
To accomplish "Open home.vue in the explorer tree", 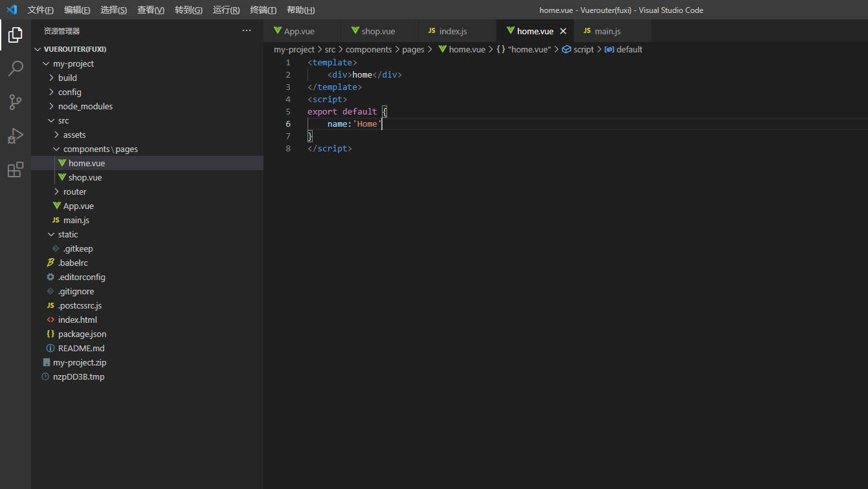I will [148, 163].
